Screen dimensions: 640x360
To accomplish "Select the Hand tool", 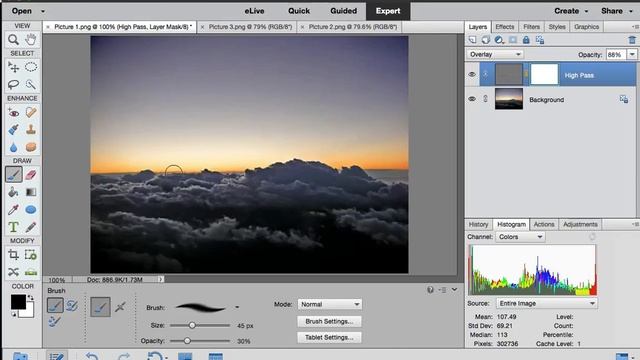I will (31, 40).
